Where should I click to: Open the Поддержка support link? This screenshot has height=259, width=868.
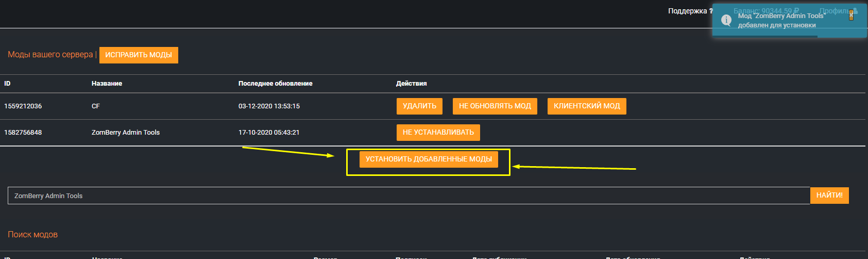coord(687,11)
